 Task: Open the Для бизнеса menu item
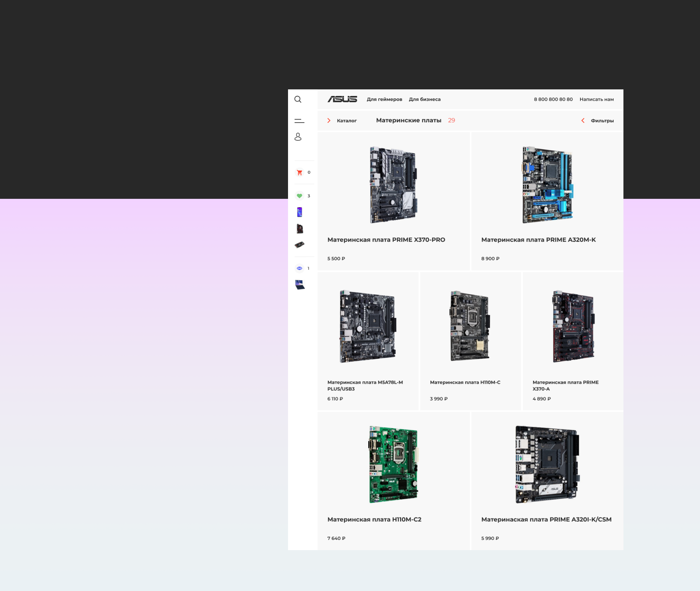(424, 99)
